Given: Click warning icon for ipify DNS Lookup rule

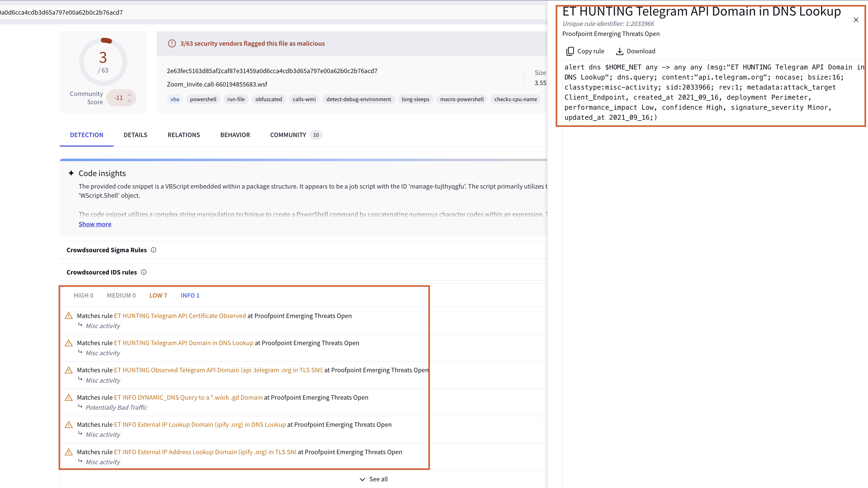Looking at the screenshot, I should 69,425.
